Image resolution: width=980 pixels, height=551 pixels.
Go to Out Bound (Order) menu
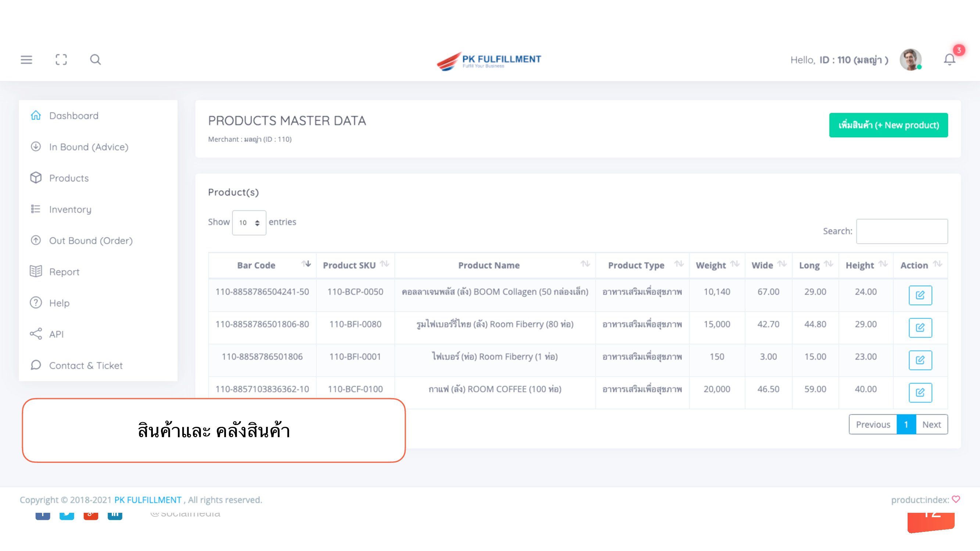point(90,240)
